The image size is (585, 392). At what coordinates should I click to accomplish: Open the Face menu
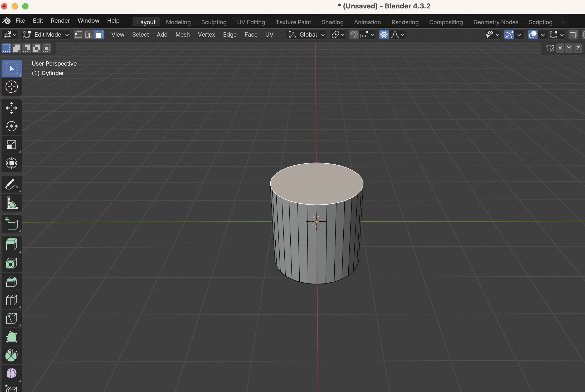click(251, 35)
